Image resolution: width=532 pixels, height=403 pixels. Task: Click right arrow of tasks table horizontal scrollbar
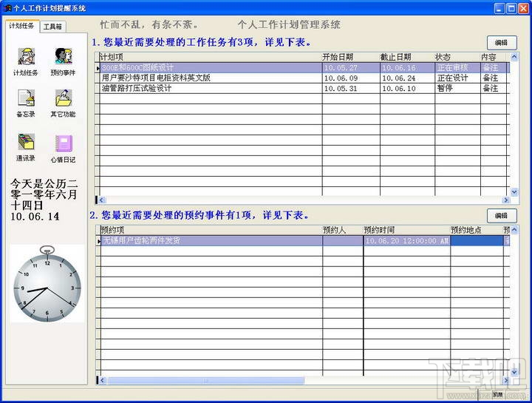click(x=506, y=200)
